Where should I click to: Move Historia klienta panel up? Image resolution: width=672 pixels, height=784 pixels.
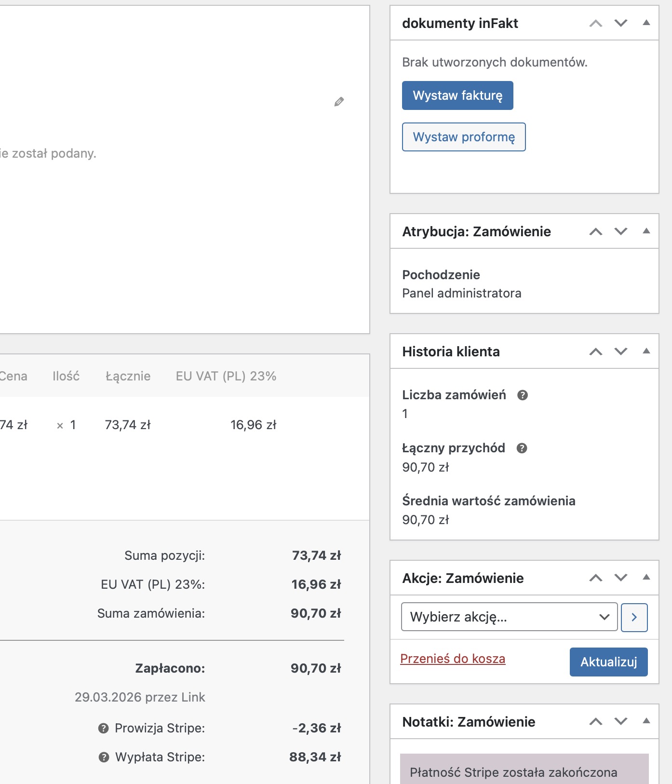tap(596, 351)
